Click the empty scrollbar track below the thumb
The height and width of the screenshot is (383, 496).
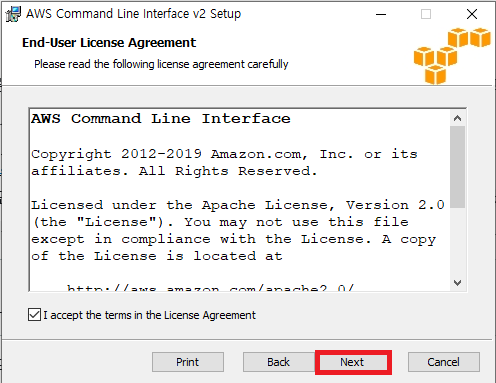coord(457,241)
